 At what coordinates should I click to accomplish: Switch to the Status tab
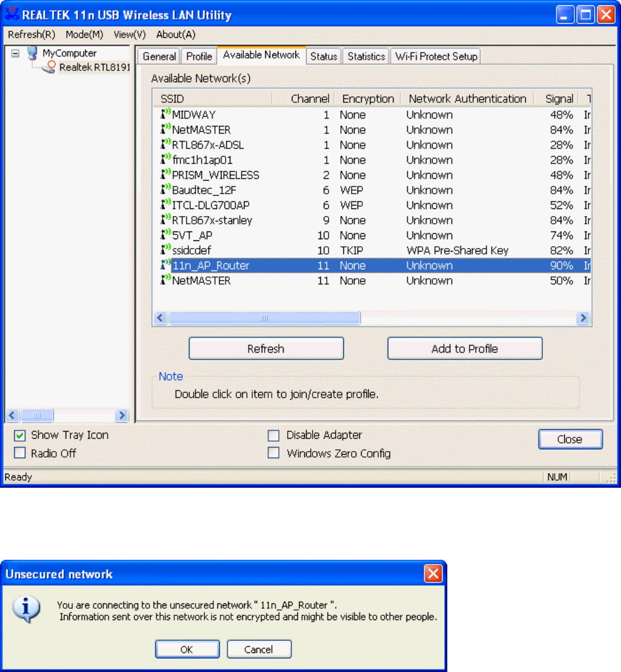click(x=324, y=57)
